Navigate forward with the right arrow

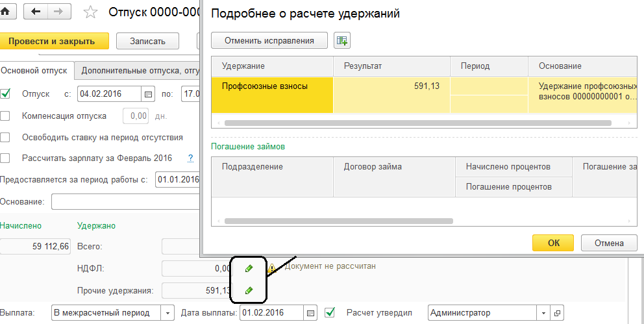pos(59,12)
